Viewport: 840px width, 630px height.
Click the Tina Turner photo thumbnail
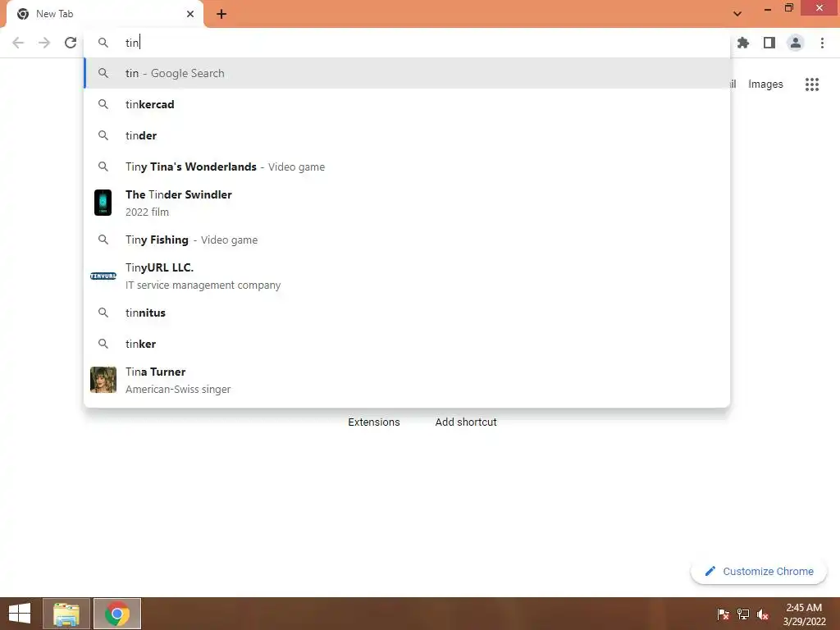pos(103,380)
